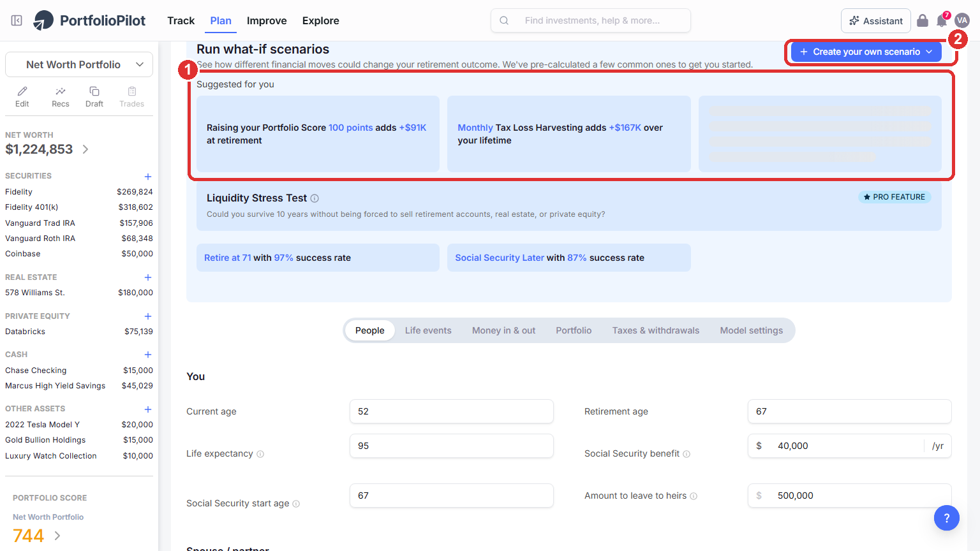Click the Retirement age field
The height and width of the screenshot is (551, 980).
coord(850,411)
